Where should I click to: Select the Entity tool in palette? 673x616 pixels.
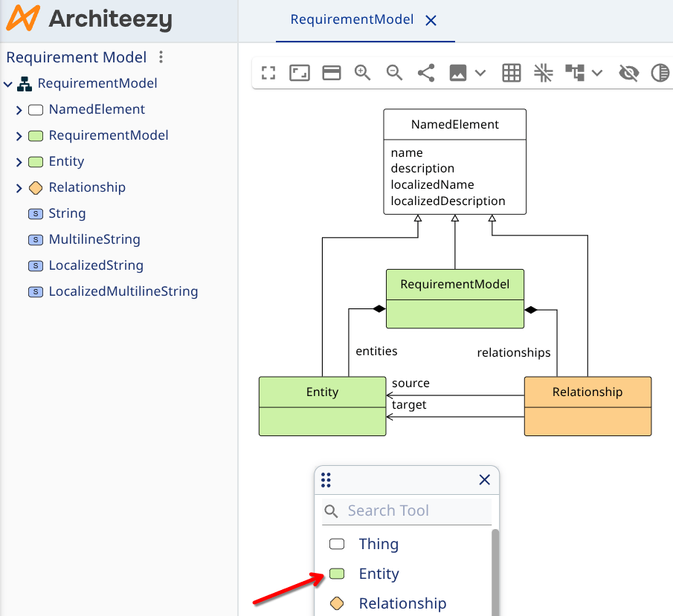[379, 574]
